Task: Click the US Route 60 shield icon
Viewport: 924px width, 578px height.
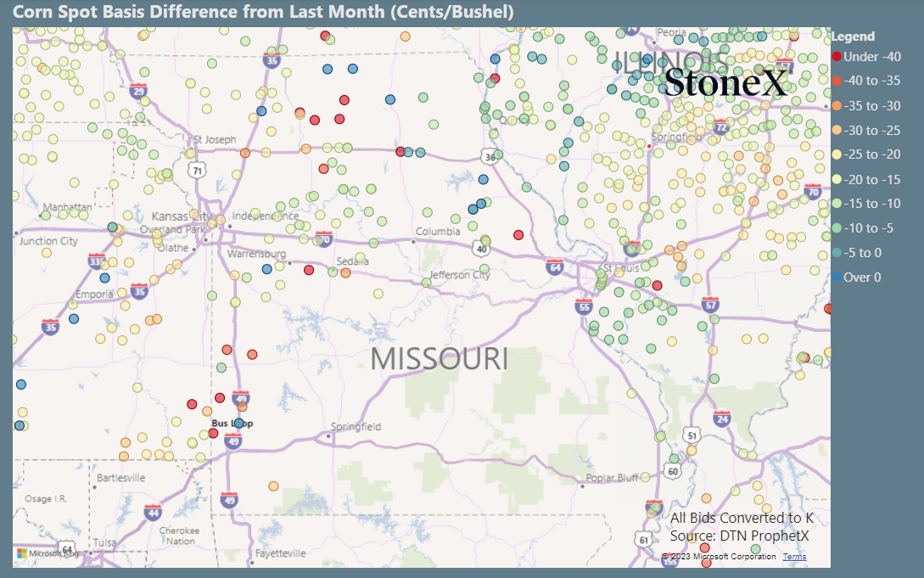Action: tap(672, 471)
